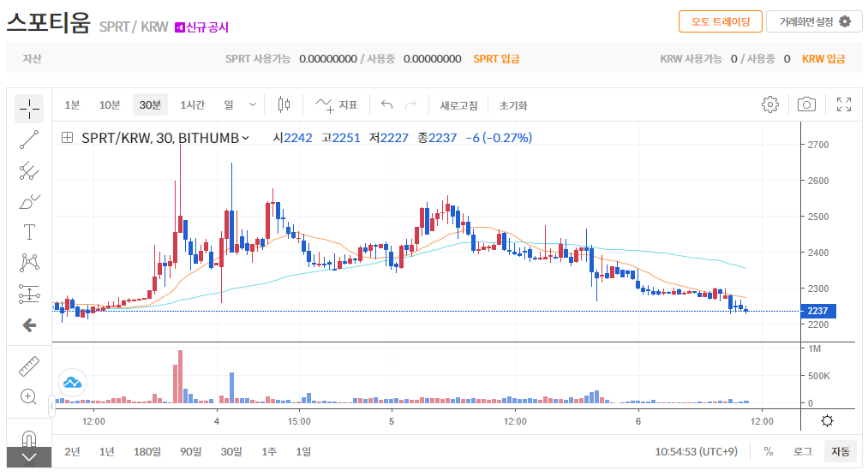Image resolution: width=868 pixels, height=476 pixels.
Task: Select the 일 daily interval
Action: (229, 104)
